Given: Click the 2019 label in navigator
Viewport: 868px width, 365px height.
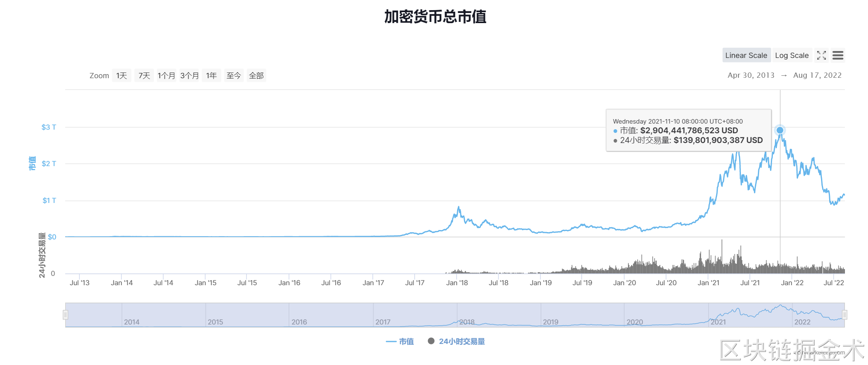Looking at the screenshot, I should (551, 322).
